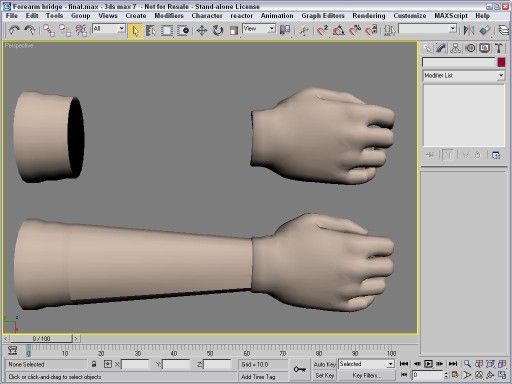The width and height of the screenshot is (512, 384).
Task: Click the Play Animation button
Action: (x=428, y=364)
